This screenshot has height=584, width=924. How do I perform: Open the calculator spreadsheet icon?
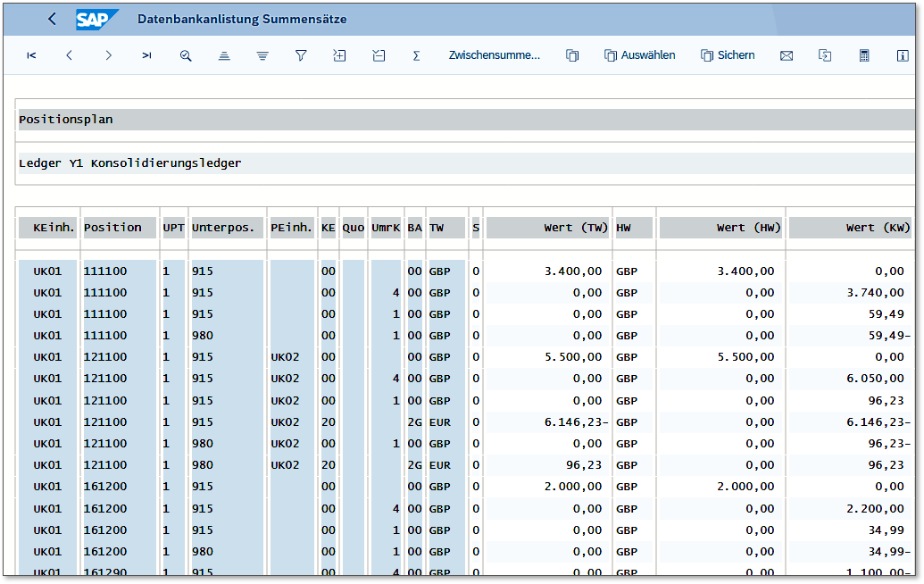864,55
